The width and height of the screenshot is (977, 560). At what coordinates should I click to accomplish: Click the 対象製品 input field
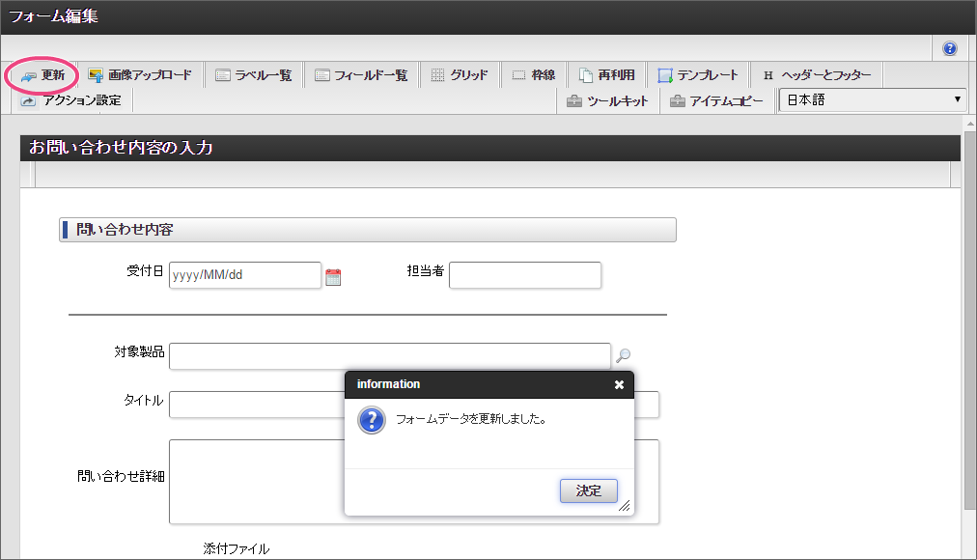390,355
